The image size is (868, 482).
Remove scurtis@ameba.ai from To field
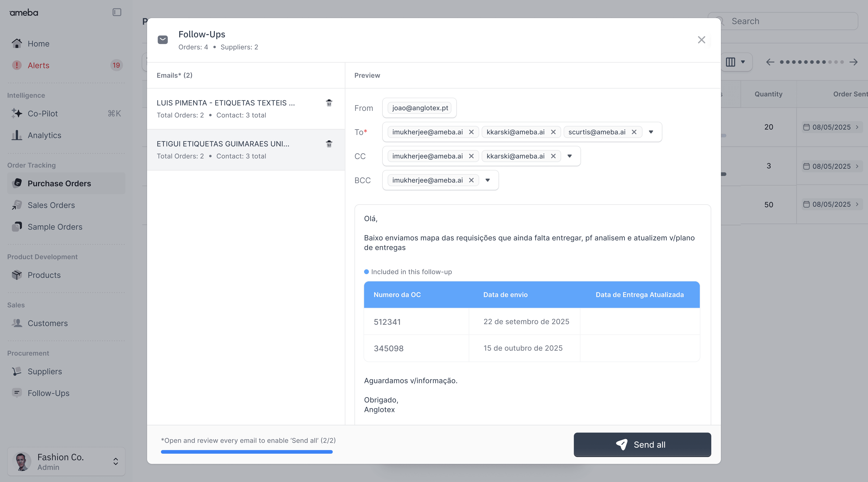[x=634, y=132]
